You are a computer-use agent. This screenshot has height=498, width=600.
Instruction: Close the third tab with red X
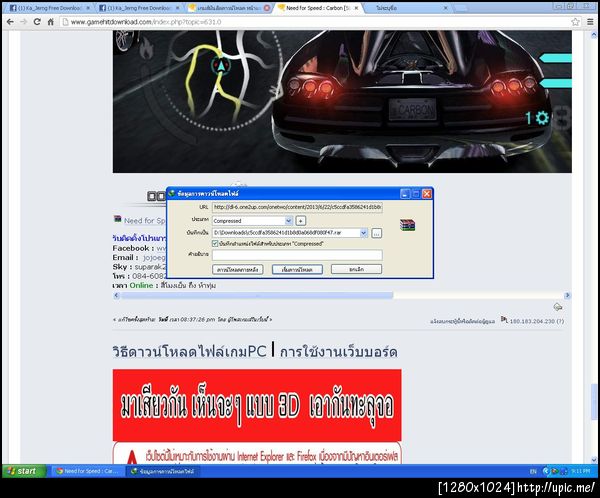click(267, 8)
